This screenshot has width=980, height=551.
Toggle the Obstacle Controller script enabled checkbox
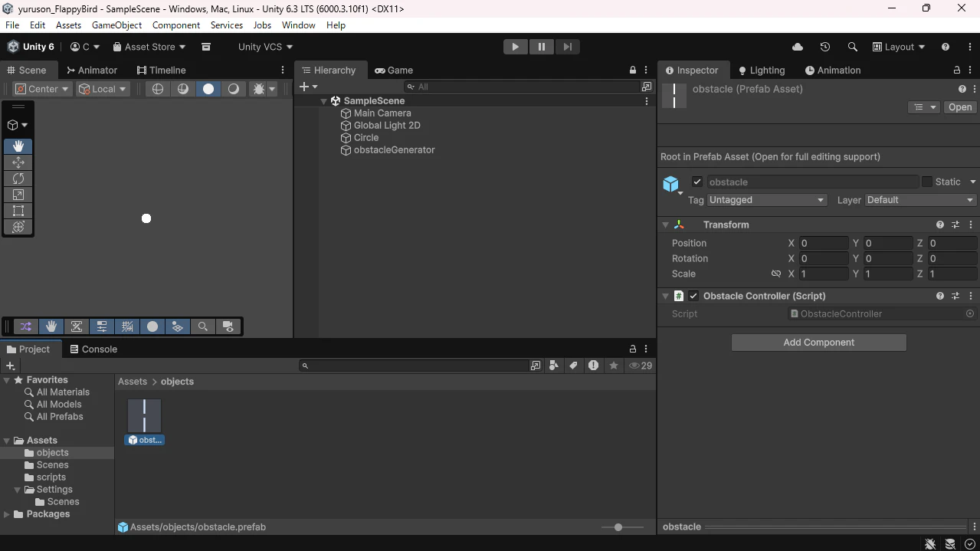coord(693,296)
